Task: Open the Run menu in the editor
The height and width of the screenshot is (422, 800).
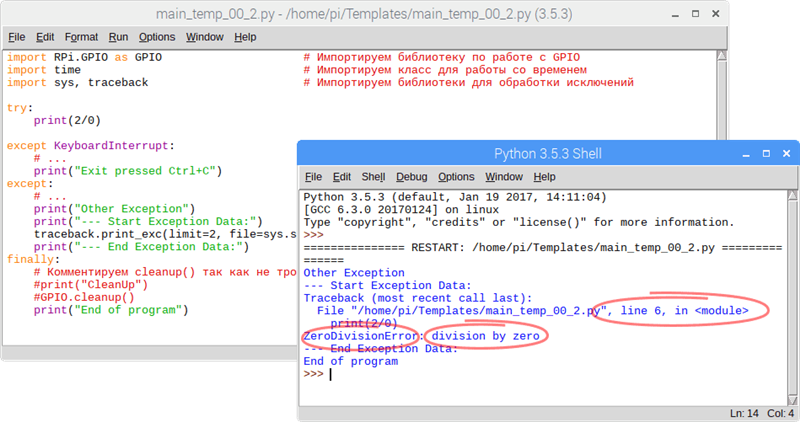Action: point(118,37)
